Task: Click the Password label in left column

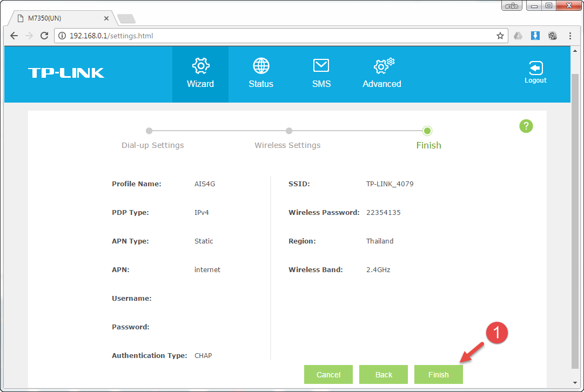Action: coord(130,327)
